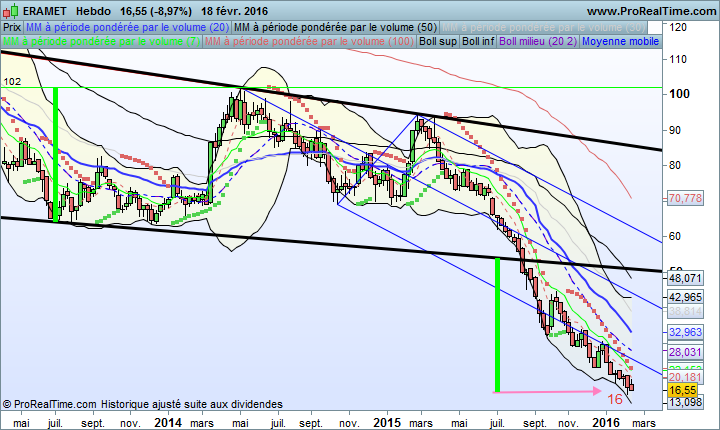Click the 28,031 purple price tag

[x=685, y=352]
